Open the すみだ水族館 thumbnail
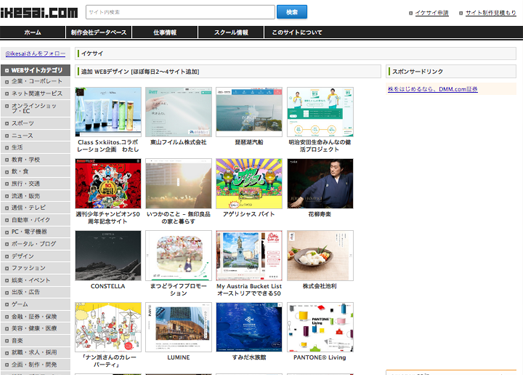 coord(249,327)
